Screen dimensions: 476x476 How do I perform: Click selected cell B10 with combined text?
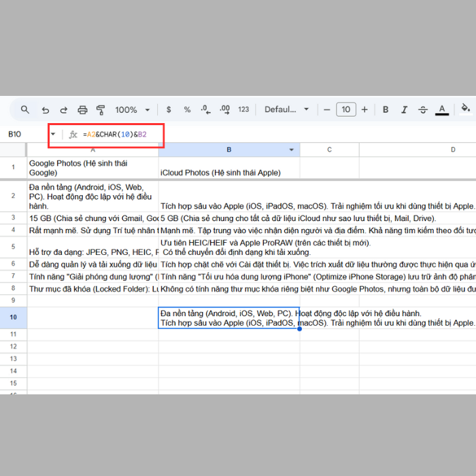coord(229,318)
